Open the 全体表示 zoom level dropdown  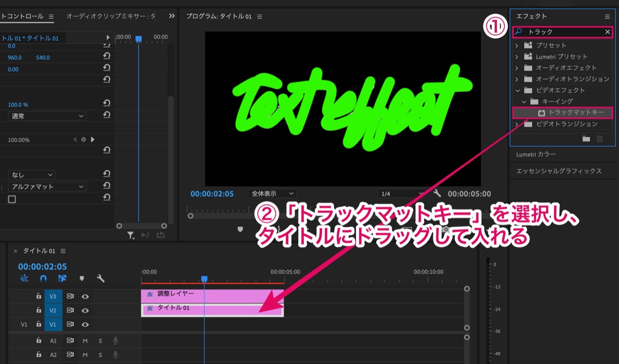tap(272, 193)
